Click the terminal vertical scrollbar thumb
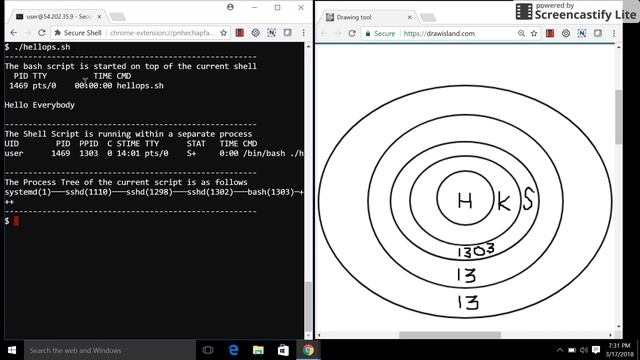 point(309,307)
